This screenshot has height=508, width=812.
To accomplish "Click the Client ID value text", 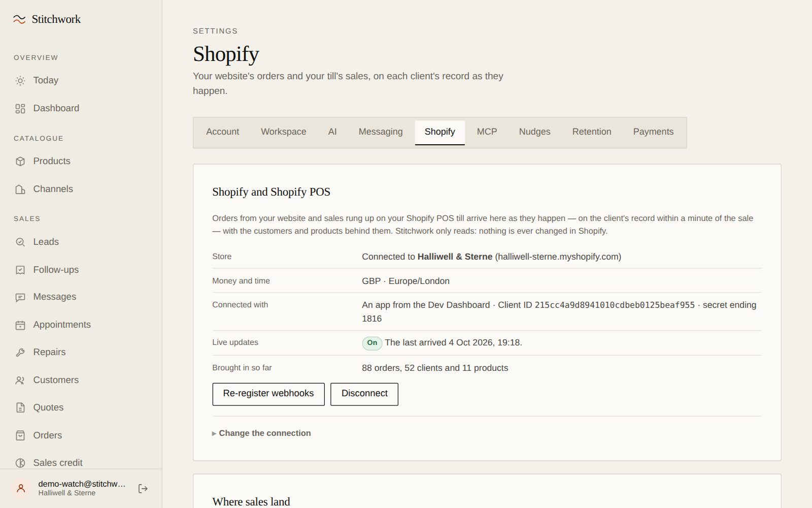I will (x=615, y=305).
